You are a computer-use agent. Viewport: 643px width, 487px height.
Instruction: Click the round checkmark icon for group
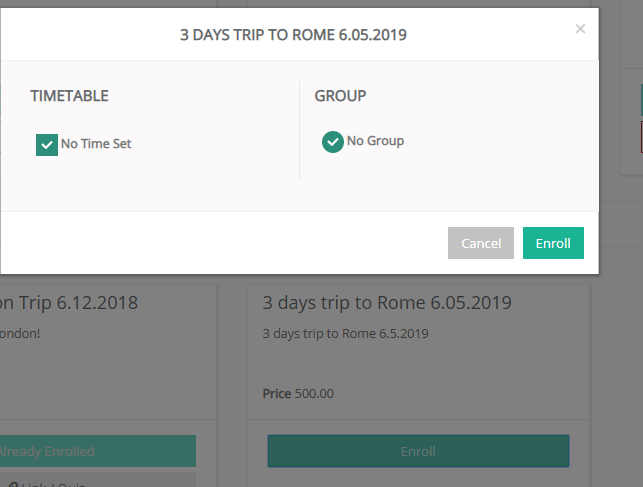click(333, 142)
